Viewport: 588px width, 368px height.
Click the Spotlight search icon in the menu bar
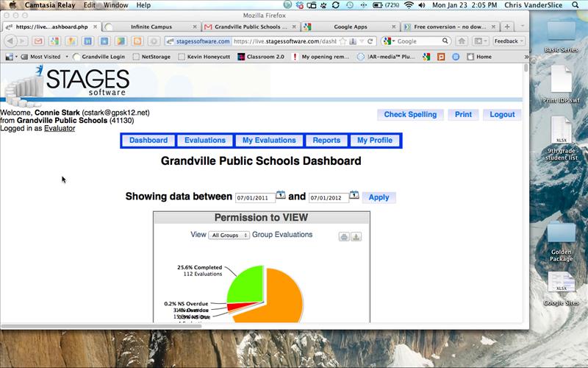(x=575, y=5)
